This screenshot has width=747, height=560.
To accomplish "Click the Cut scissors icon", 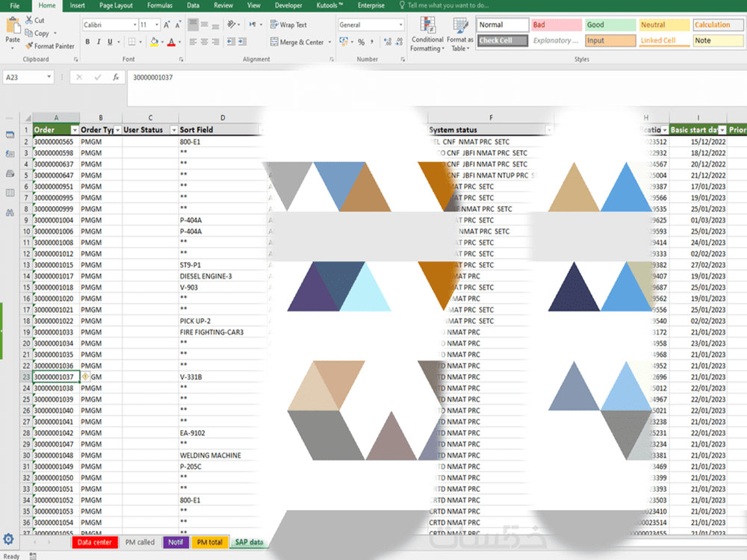I will point(29,20).
